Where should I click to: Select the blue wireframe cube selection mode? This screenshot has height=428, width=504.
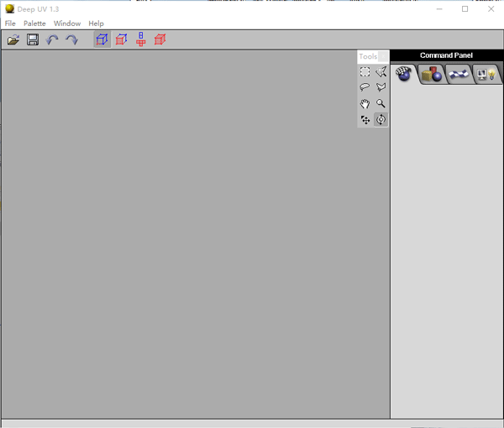(102, 39)
